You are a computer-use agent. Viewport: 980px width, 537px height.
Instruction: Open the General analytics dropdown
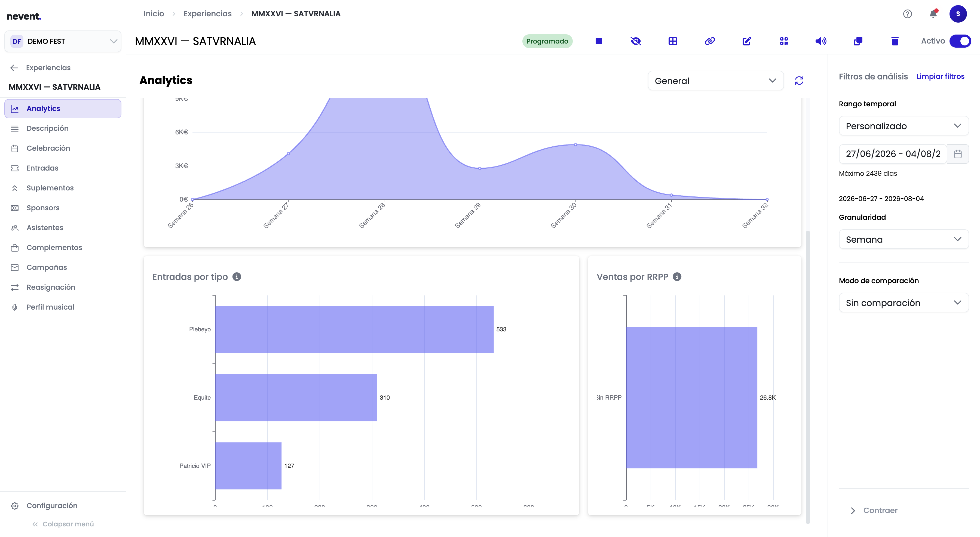(716, 81)
